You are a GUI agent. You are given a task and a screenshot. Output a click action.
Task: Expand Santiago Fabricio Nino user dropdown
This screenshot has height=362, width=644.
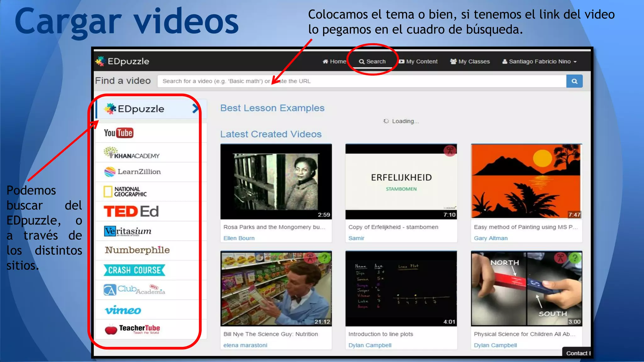pos(539,62)
